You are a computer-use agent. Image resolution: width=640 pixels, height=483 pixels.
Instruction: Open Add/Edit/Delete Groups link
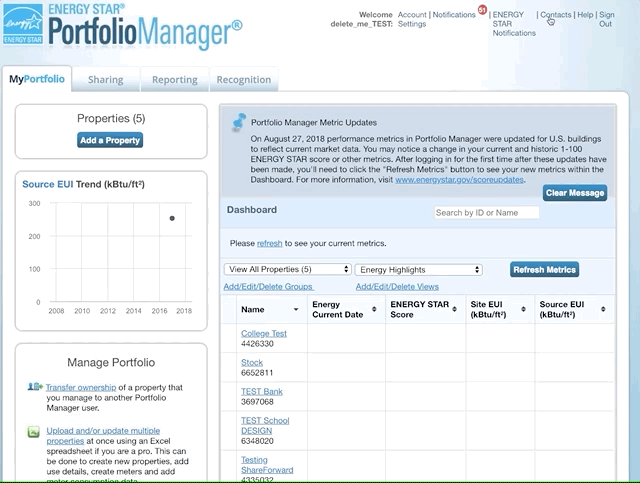pos(268,287)
